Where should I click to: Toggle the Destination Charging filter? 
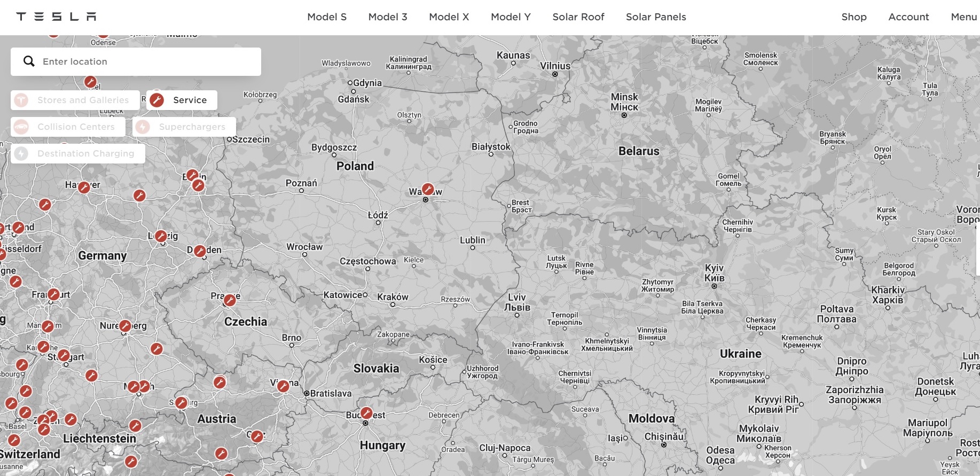(x=78, y=153)
